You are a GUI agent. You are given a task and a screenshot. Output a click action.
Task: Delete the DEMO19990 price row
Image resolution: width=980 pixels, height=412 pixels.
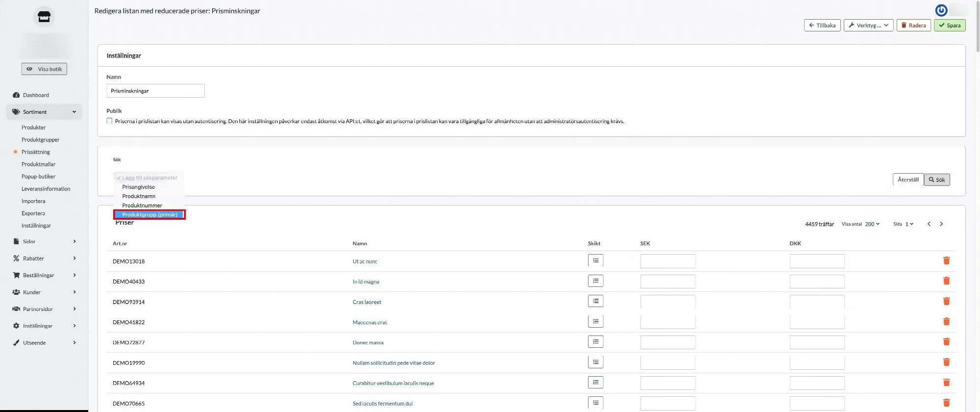tap(946, 362)
